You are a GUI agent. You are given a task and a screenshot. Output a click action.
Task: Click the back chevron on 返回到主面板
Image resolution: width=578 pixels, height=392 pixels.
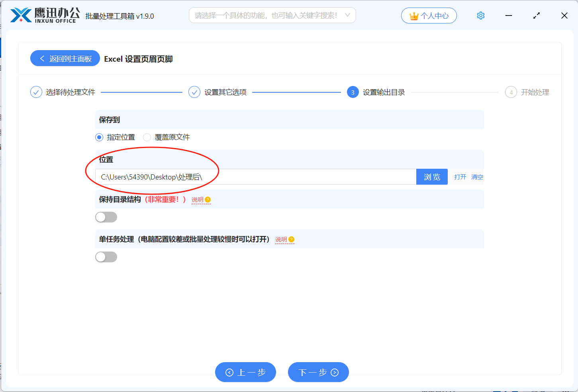point(42,58)
